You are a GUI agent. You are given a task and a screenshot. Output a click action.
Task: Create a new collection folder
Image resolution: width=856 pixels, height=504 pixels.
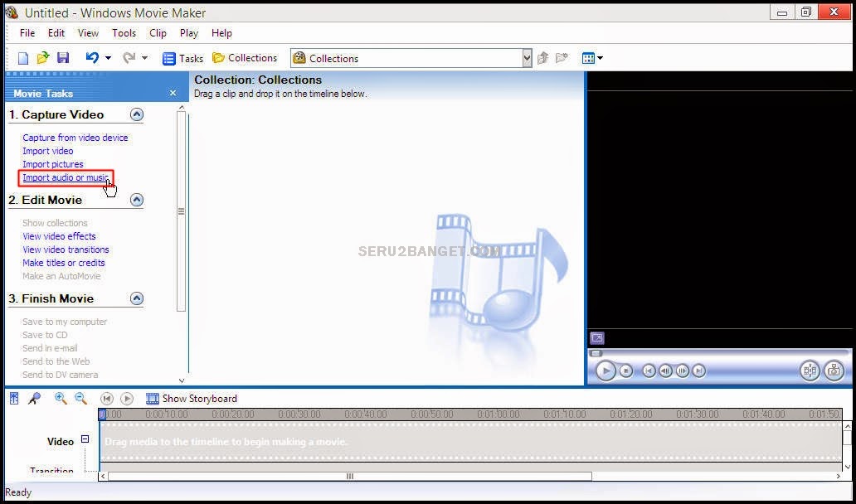point(562,58)
